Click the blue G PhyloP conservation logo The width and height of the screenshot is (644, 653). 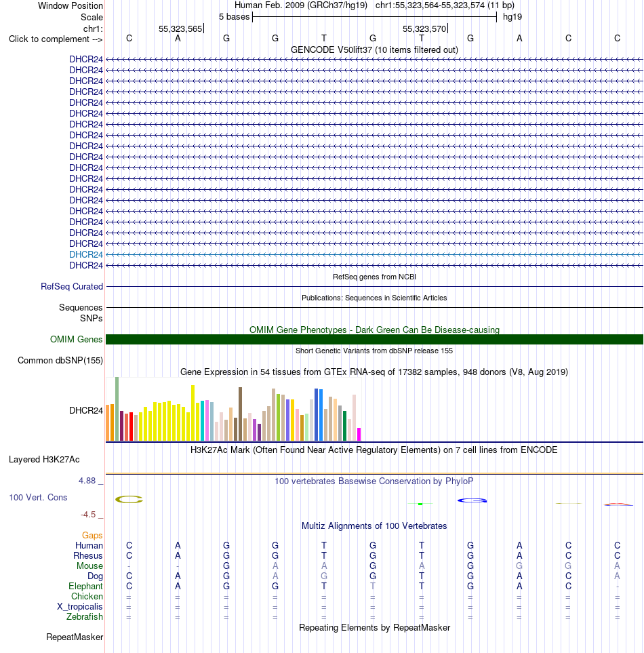coord(472,500)
